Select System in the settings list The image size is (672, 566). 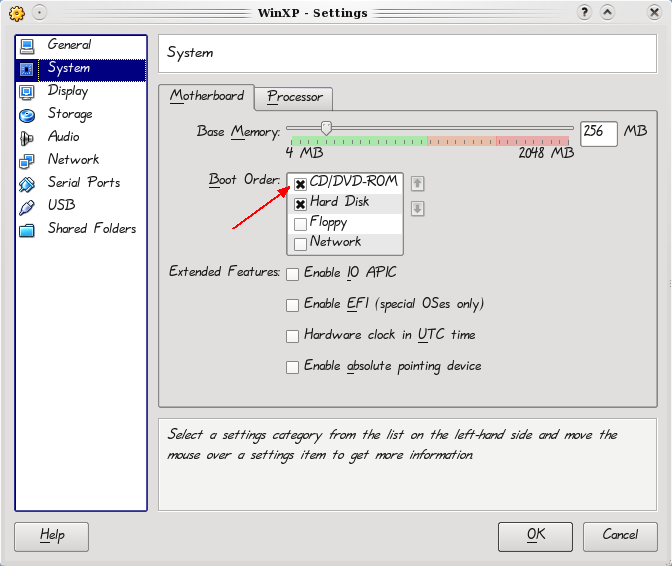[x=81, y=69]
